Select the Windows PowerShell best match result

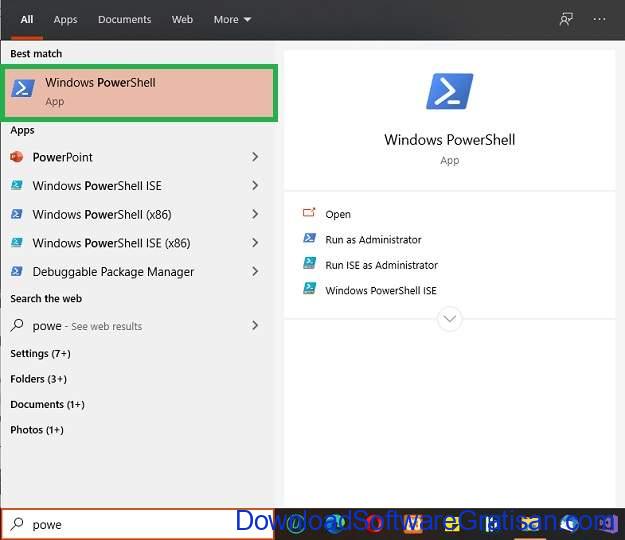pyautogui.click(x=139, y=93)
